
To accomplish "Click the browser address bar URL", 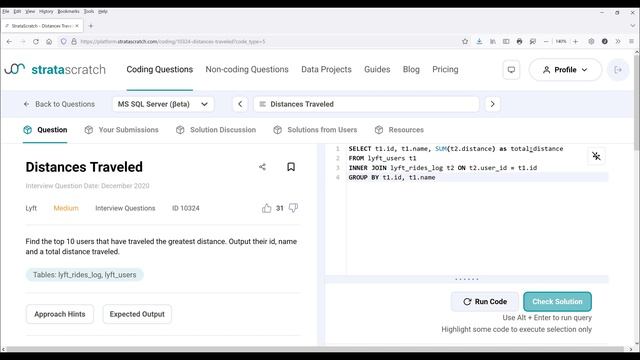I will [x=173, y=42].
